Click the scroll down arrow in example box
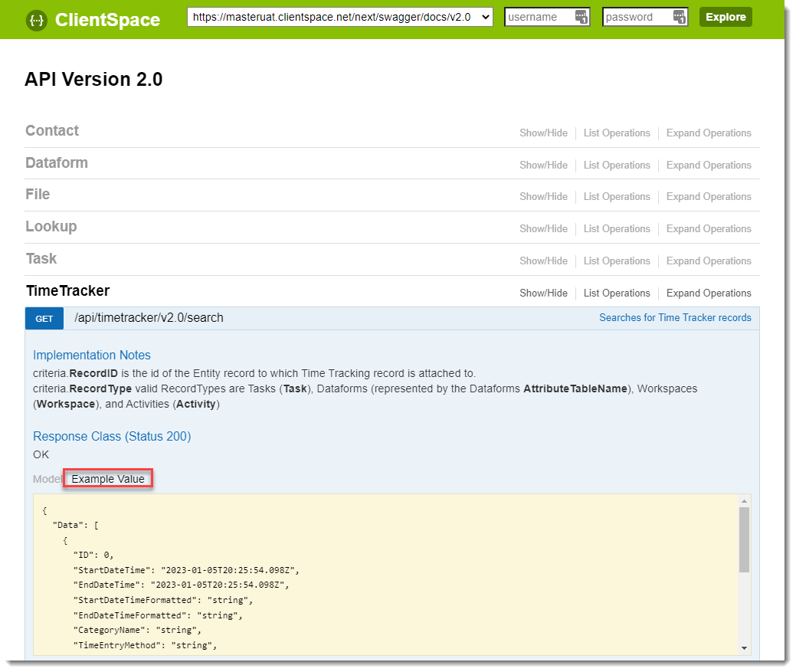 [744, 647]
